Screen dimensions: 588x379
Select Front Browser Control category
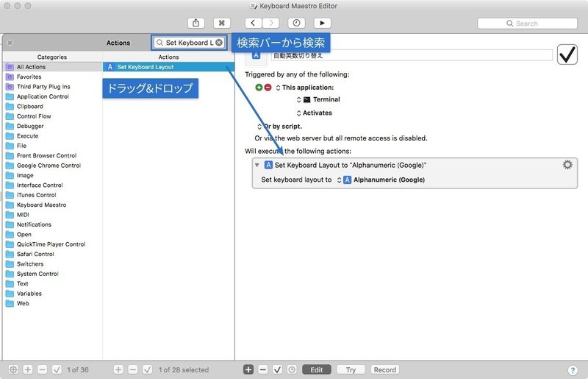[x=53, y=155]
